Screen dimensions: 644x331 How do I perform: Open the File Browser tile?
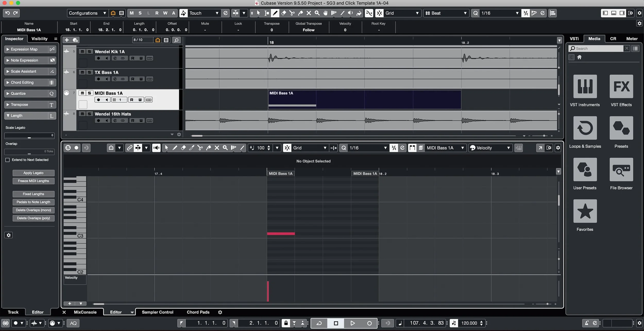(621, 170)
